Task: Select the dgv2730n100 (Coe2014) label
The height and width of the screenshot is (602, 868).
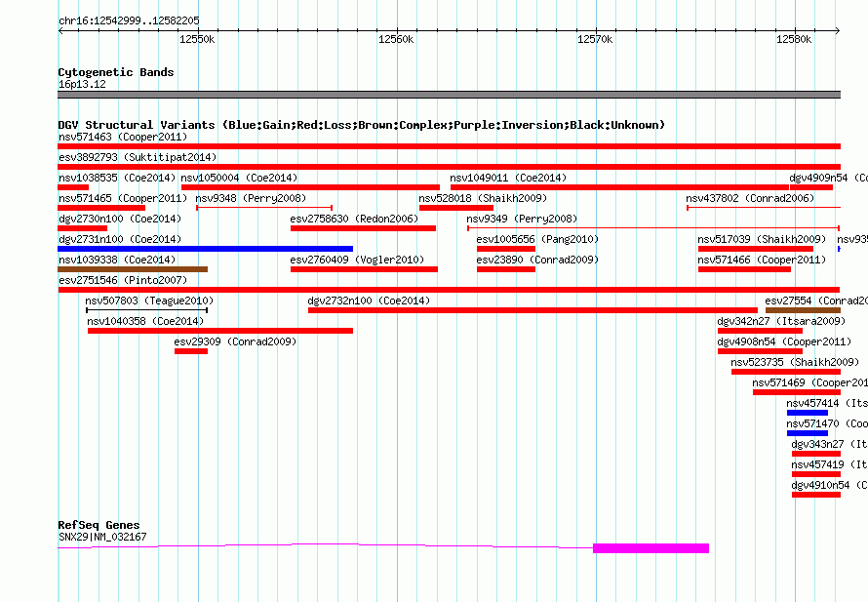Action: [120, 219]
